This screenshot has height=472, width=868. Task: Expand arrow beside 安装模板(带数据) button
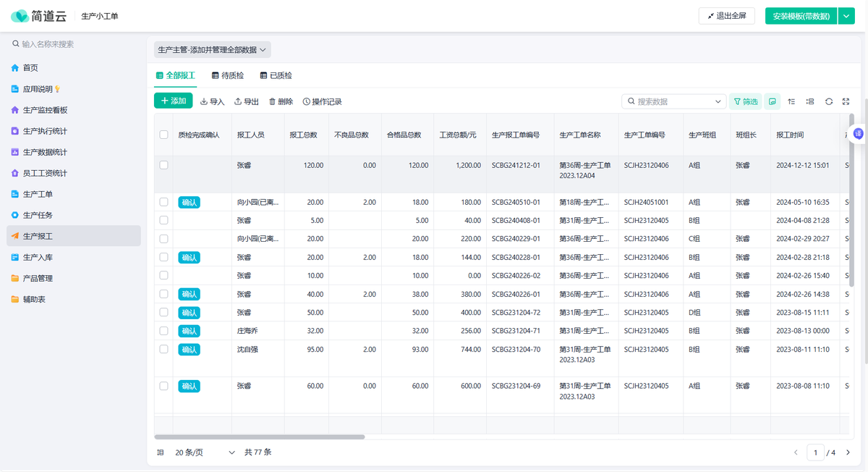tap(846, 16)
